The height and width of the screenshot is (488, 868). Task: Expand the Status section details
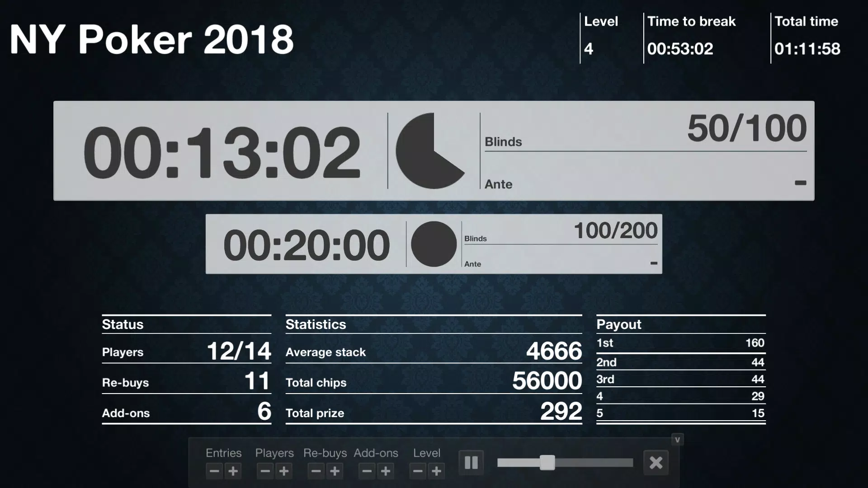(123, 324)
